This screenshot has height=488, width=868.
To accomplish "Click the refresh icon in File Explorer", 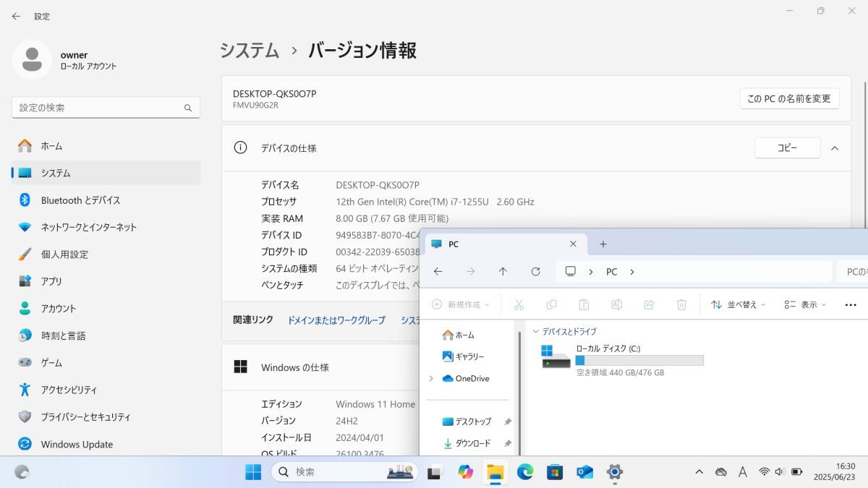I will point(536,271).
